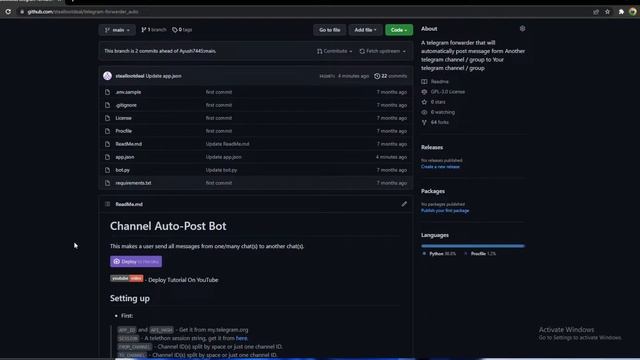Click the committer avatar icon
Viewport: 640px width, 360px height.
click(x=107, y=76)
